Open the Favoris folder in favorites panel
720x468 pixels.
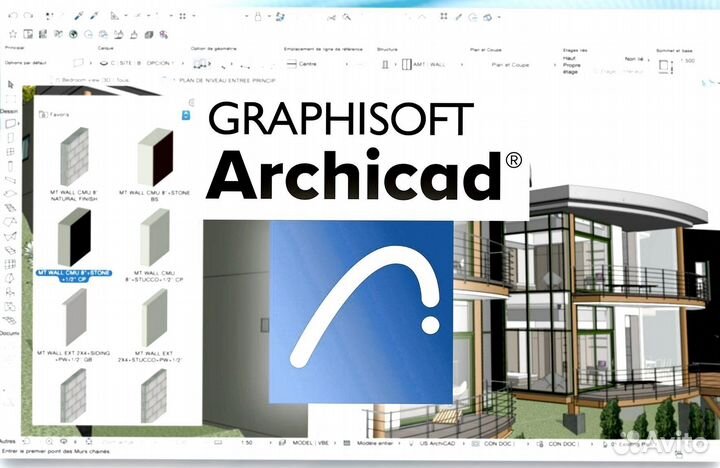(x=43, y=114)
